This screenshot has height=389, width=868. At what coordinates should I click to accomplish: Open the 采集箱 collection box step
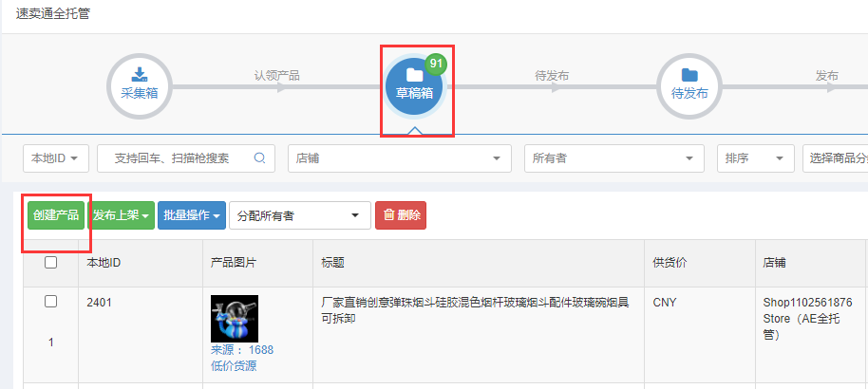coord(140,87)
